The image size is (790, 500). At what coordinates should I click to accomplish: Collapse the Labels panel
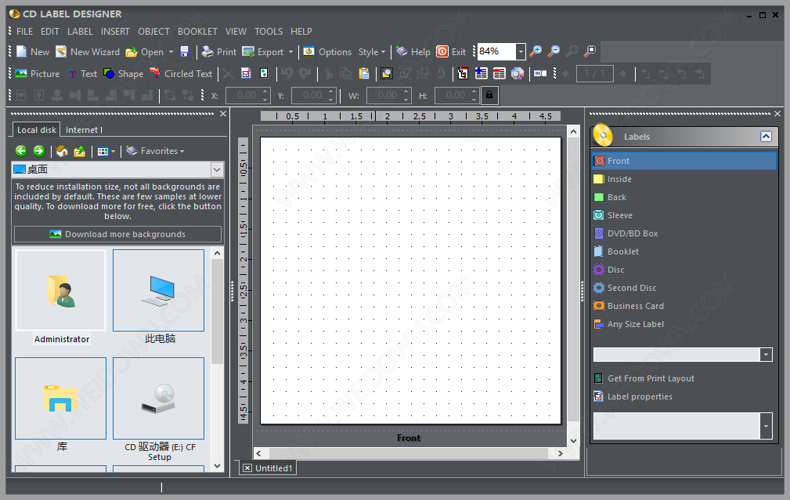(x=766, y=137)
